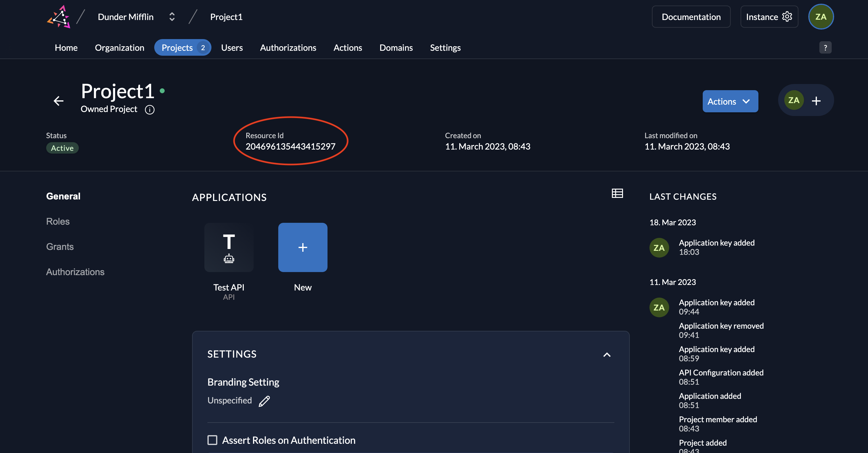Go back using the arrow beside Project1
This screenshot has width=868, height=453.
[58, 101]
